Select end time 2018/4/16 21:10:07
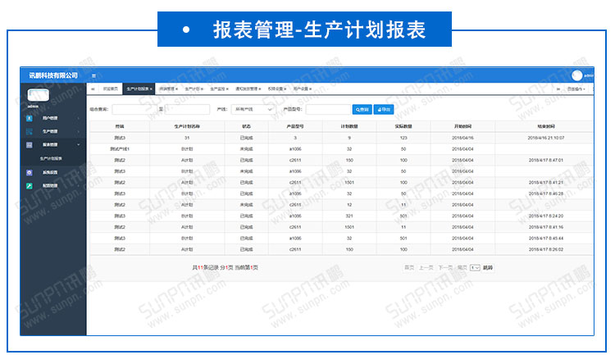 tap(546, 138)
